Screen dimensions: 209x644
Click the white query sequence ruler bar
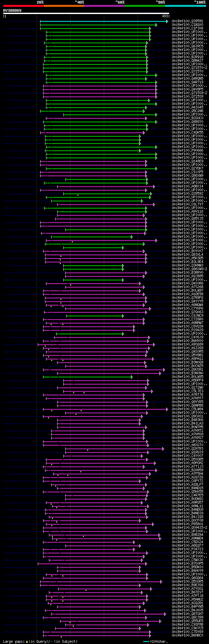86,13
